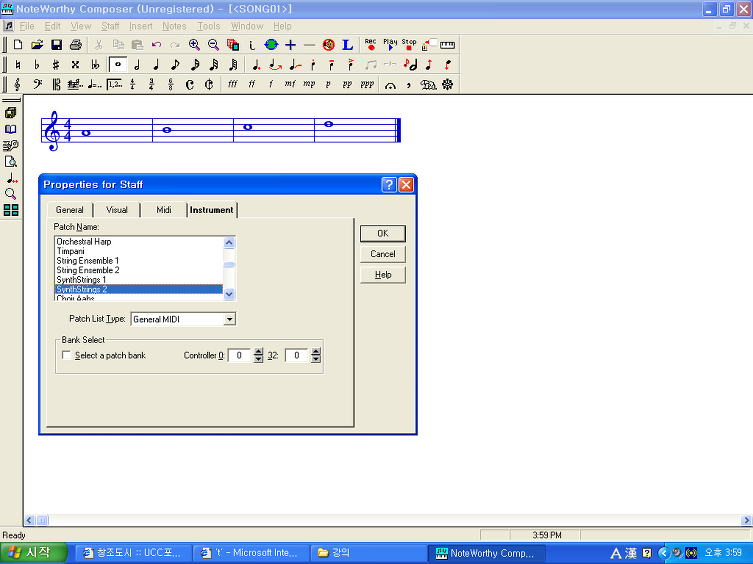This screenshot has height=564, width=753.
Task: Select the flat accidental icon
Action: pos(37,64)
